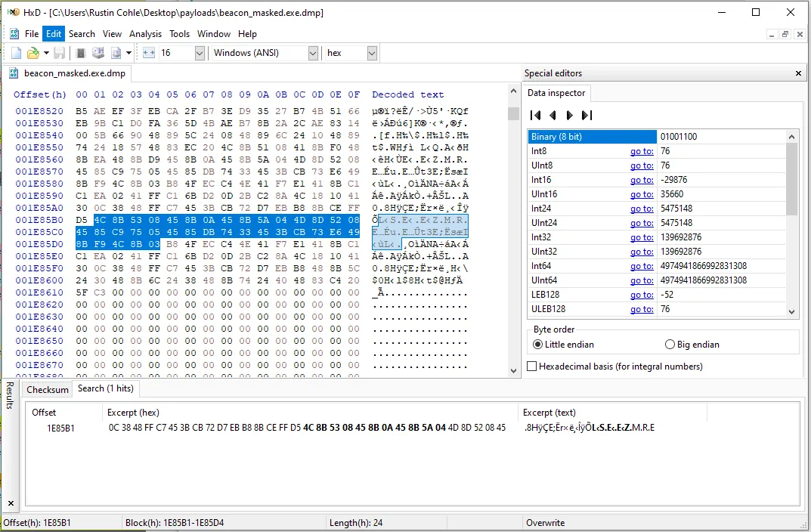Jump to last byte in Data inspector

pos(587,115)
